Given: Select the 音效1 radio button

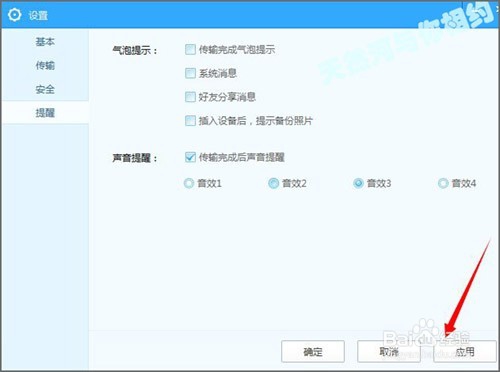Looking at the screenshot, I should 189,183.
